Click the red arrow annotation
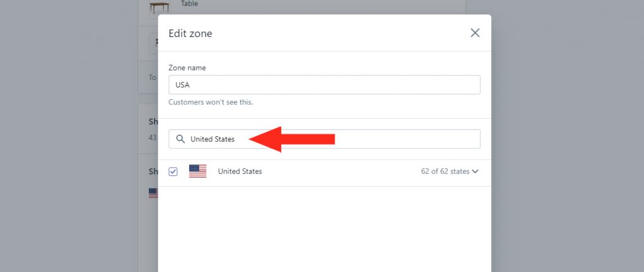The image size is (644, 272). pyautogui.click(x=292, y=139)
